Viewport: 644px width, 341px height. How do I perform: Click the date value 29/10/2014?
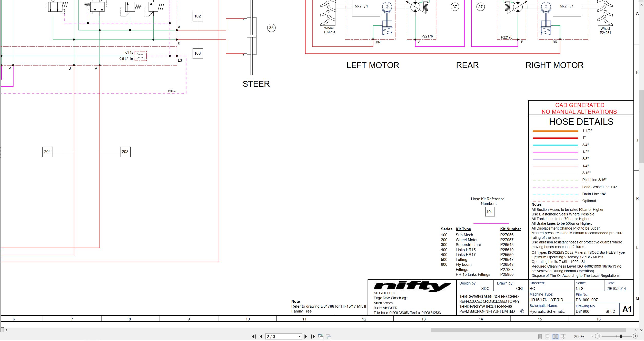pos(616,289)
